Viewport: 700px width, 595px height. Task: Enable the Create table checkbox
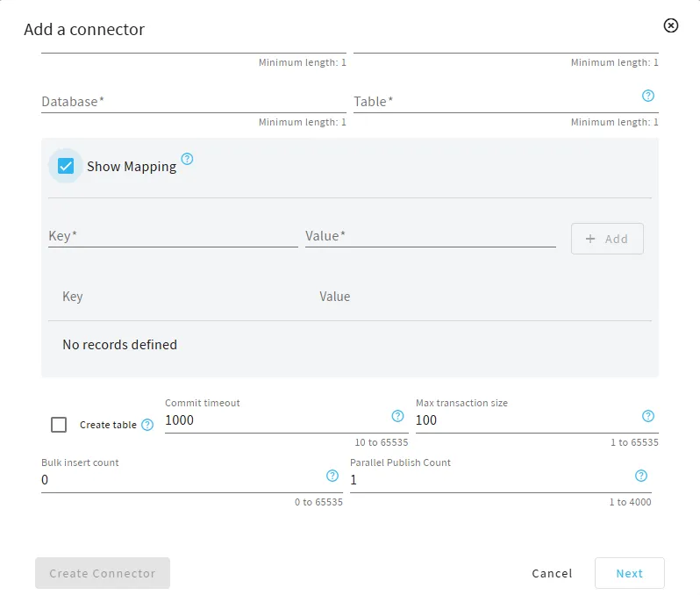(59, 425)
